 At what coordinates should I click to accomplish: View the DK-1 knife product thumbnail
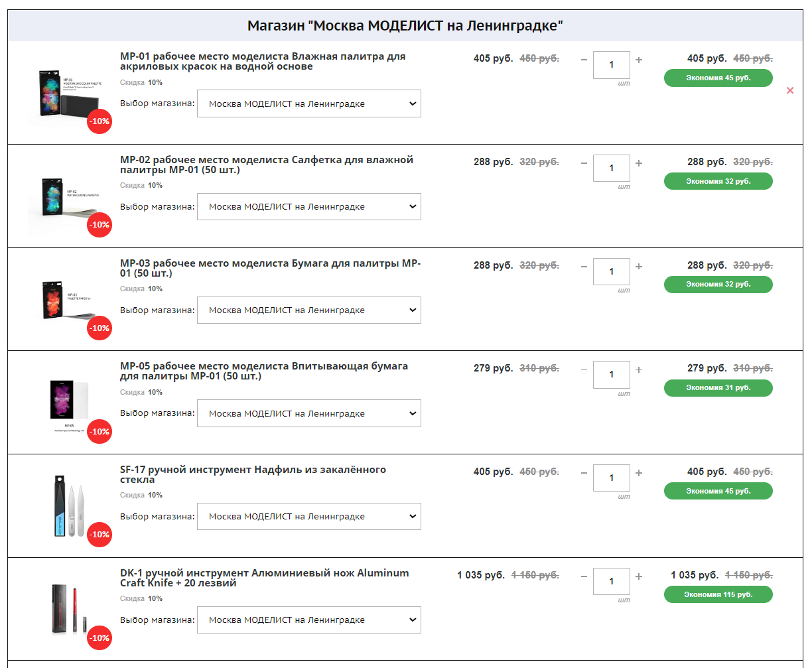click(x=70, y=609)
